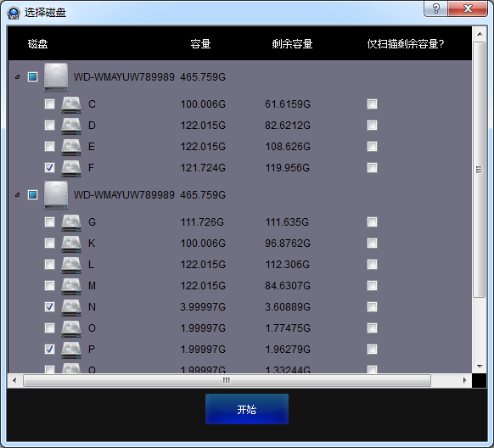Screen dimensions: 494x448
Task: Click the drive O partition icon
Action: 71,328
